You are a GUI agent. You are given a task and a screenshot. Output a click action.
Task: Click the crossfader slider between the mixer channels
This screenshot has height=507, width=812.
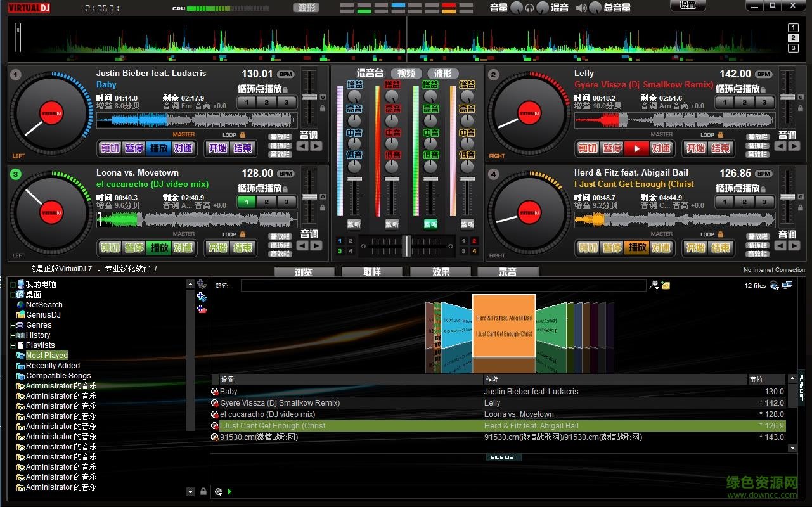pyautogui.click(x=406, y=247)
